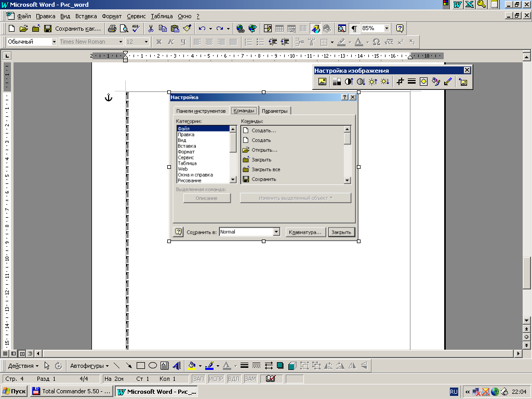Open the Файл menu

click(x=24, y=16)
